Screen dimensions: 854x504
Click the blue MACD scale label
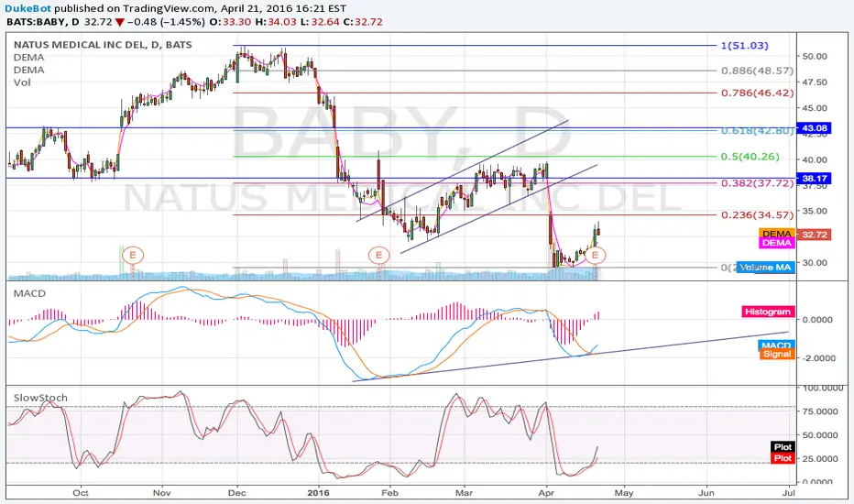[x=776, y=345]
